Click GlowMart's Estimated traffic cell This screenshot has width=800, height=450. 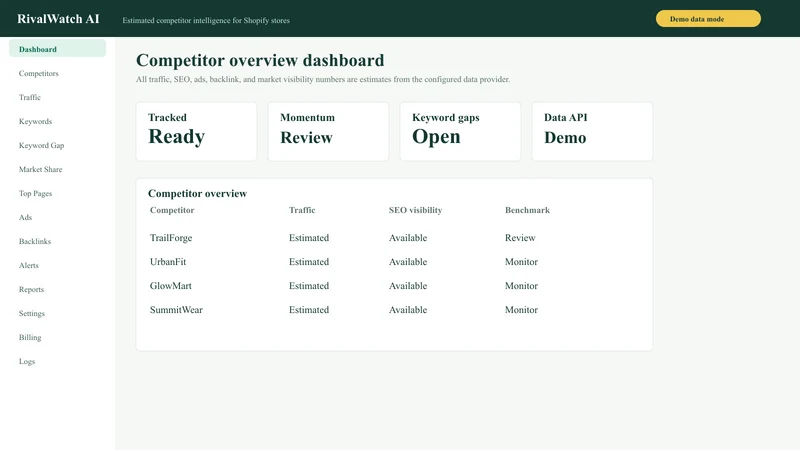coord(309,286)
